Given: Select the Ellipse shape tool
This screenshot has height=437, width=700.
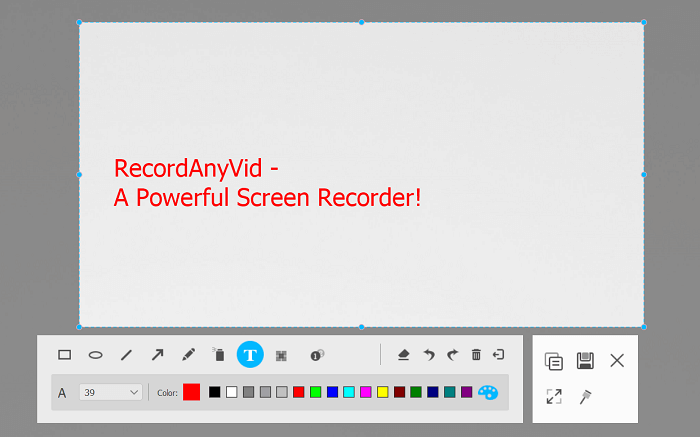Looking at the screenshot, I should click(96, 355).
